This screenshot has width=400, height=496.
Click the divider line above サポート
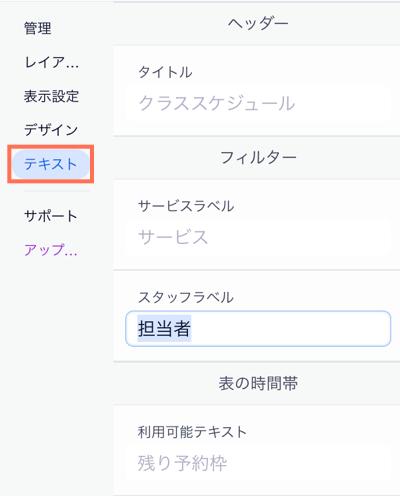56,191
